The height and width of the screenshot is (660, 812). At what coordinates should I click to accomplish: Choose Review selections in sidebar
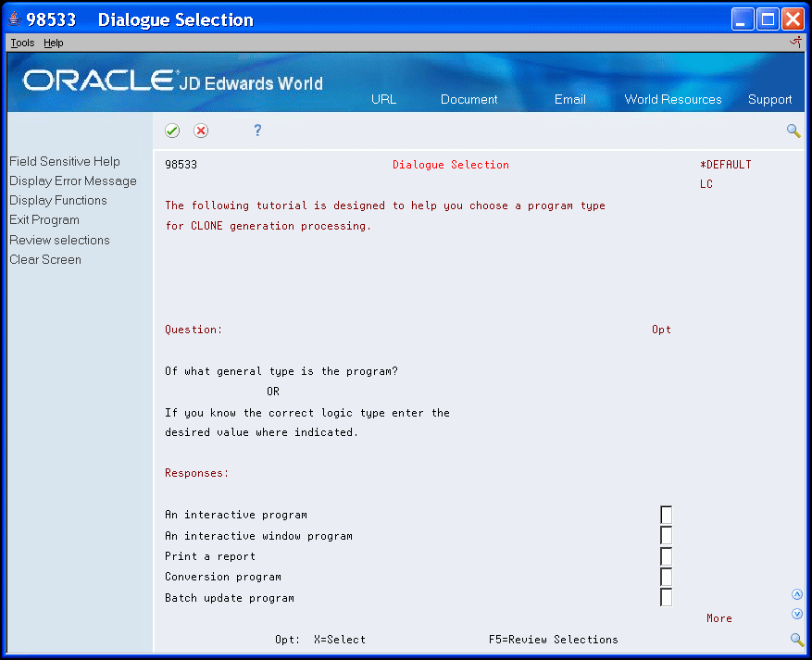pos(59,240)
